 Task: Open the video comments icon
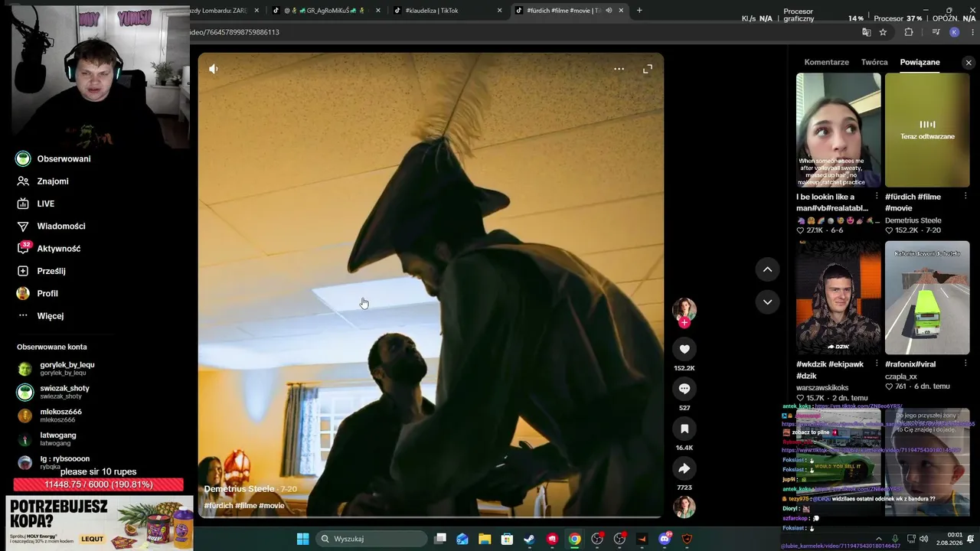[684, 389]
